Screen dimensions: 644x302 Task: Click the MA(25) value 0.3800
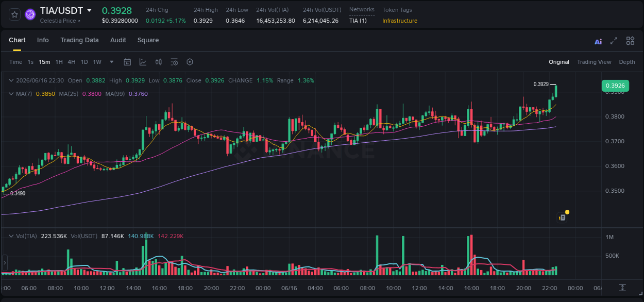coord(91,94)
